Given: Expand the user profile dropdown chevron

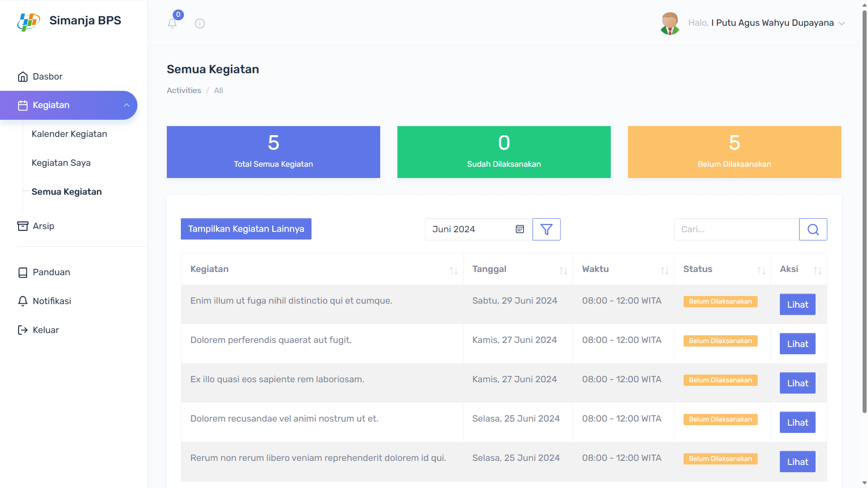Looking at the screenshot, I should click(x=841, y=23).
